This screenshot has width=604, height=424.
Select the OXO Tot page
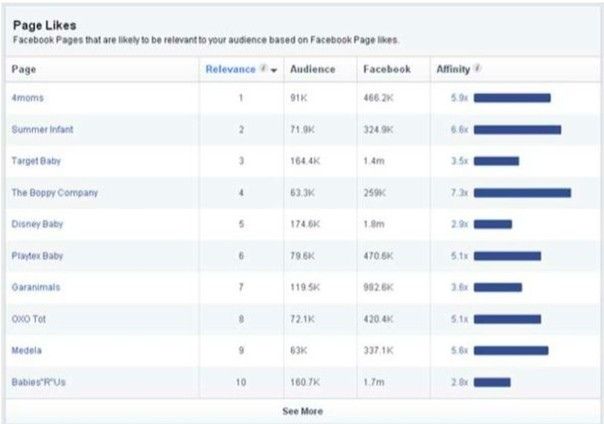pyautogui.click(x=30, y=319)
